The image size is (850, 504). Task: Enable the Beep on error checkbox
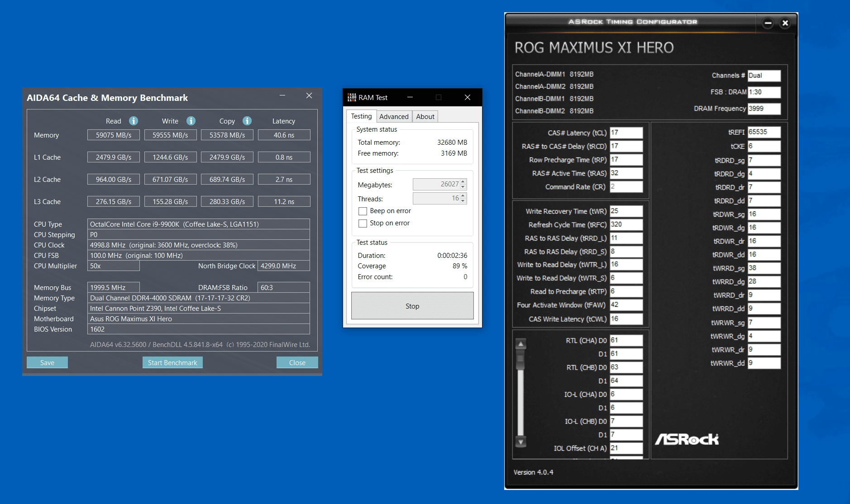point(363,211)
